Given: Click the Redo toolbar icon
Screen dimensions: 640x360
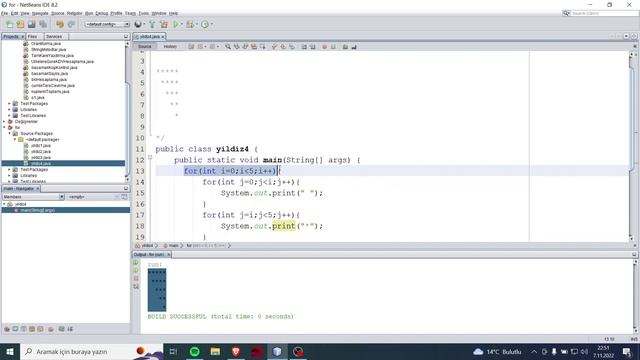Looking at the screenshot, I should (x=71, y=24).
